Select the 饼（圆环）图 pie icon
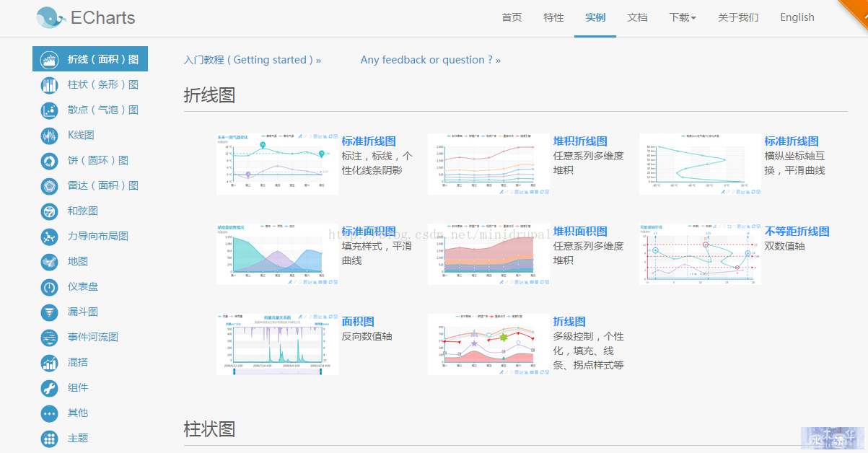 pyautogui.click(x=50, y=161)
